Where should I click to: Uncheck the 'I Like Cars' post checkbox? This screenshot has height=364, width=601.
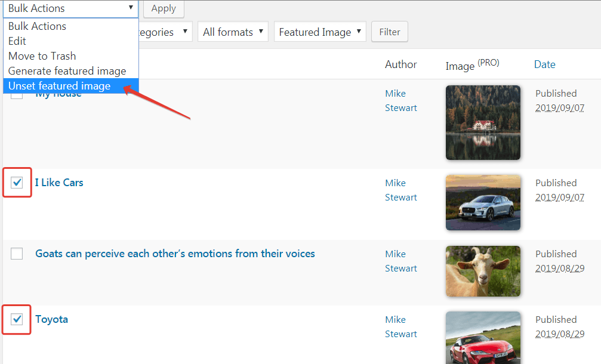(17, 183)
